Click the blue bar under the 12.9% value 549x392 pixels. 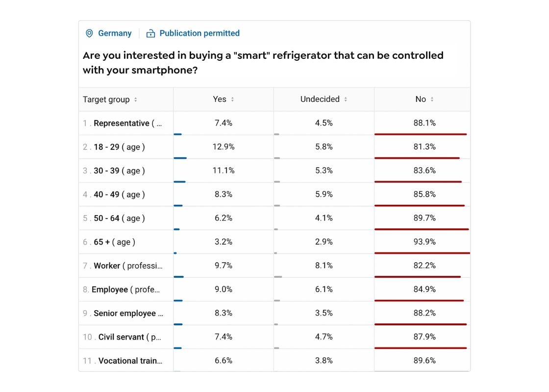pyautogui.click(x=181, y=158)
